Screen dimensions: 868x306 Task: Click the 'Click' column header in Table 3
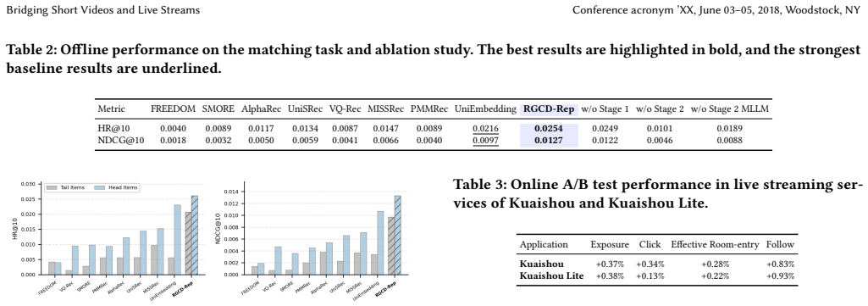pyautogui.click(x=650, y=244)
